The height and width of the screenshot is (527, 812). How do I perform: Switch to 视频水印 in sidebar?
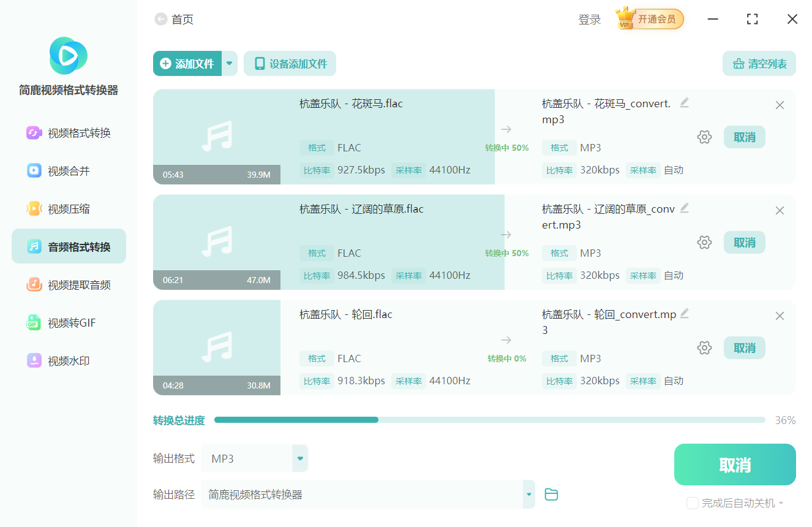pos(69,361)
